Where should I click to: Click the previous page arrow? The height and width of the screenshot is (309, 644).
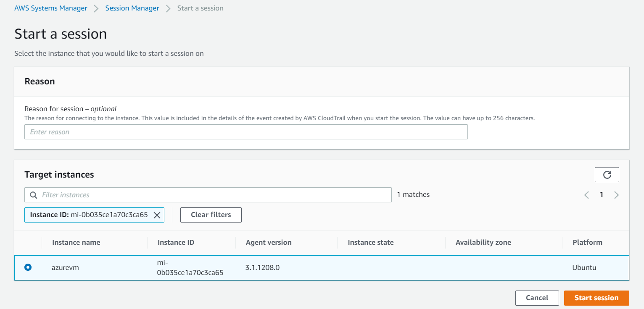[x=586, y=194]
